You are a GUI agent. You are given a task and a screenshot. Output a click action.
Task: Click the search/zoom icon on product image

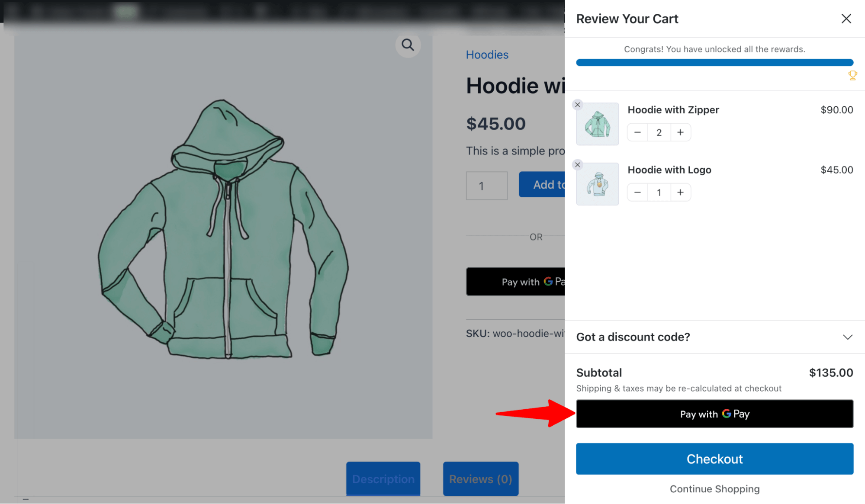click(408, 44)
